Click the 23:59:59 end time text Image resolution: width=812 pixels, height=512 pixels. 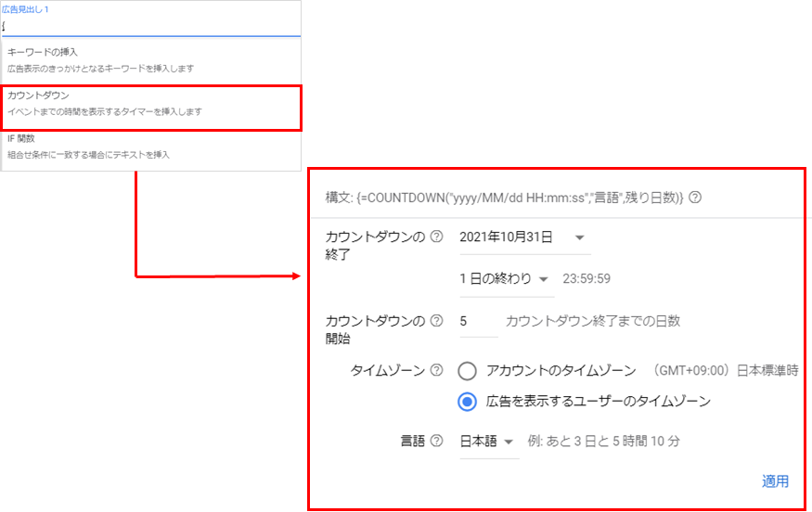[x=586, y=279]
